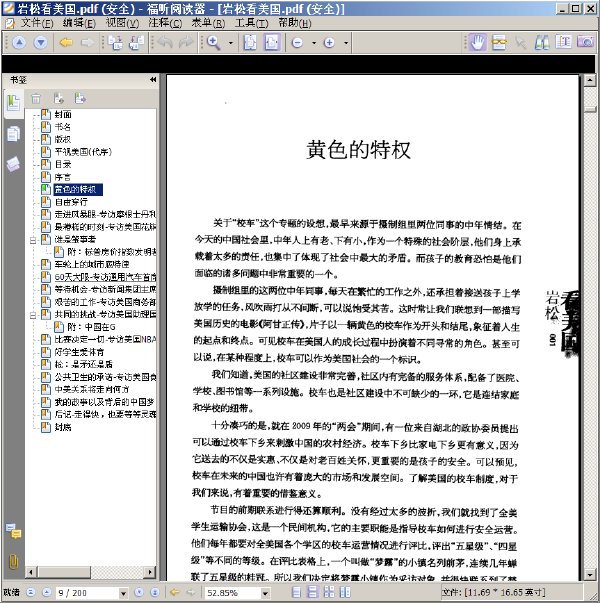This screenshot has height=603, width=600.
Task: Open the layers panel tab
Action: tap(13, 164)
